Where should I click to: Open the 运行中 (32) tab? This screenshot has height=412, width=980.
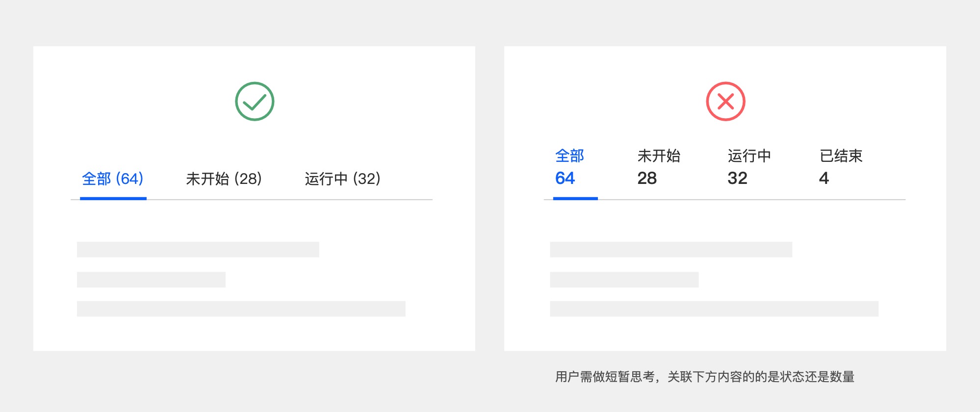[x=343, y=180]
